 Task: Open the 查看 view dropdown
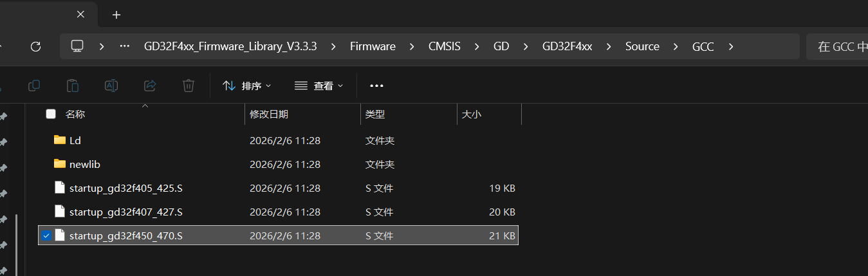(x=319, y=86)
